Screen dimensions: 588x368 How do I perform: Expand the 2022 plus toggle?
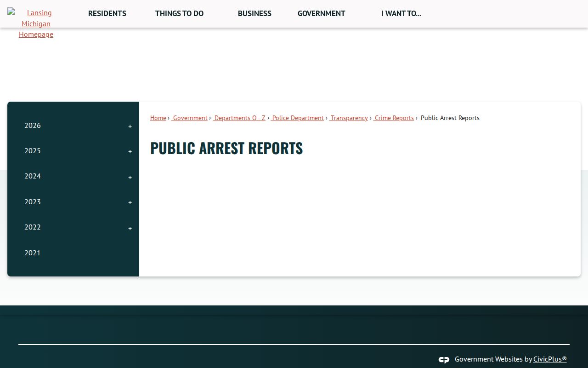point(130,228)
